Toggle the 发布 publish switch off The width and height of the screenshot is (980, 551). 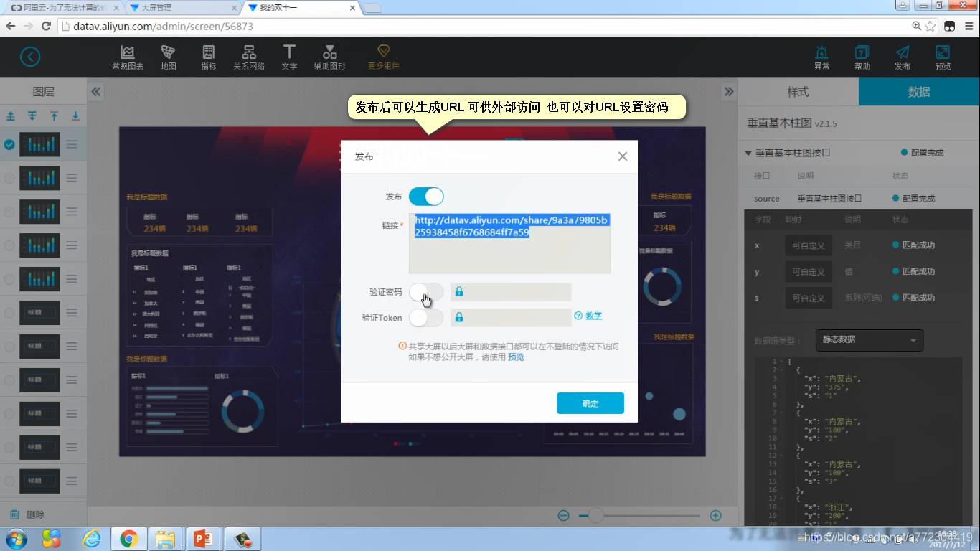point(426,197)
